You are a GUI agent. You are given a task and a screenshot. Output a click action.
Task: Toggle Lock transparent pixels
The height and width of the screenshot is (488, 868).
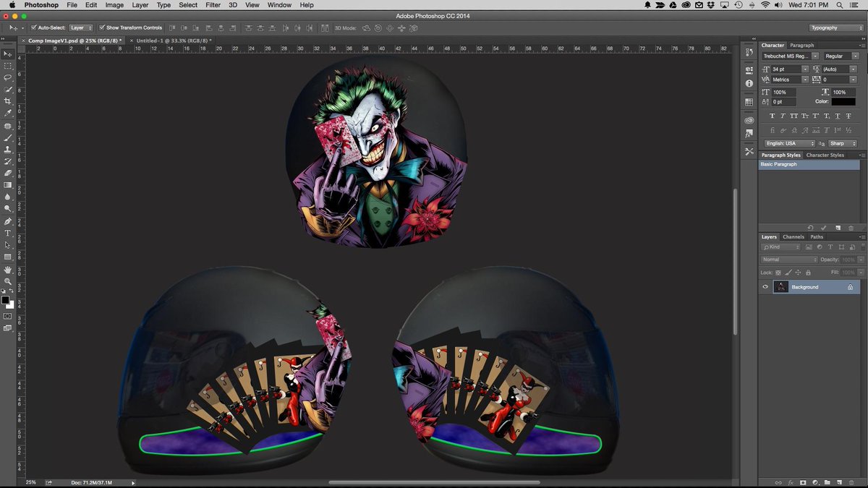[x=778, y=273]
